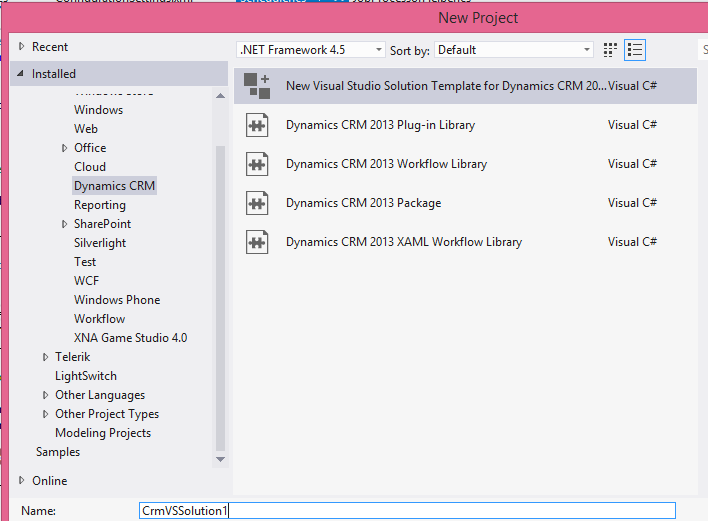This screenshot has width=708, height=521.
Task: Select the Silverlight category
Action: pyautogui.click(x=100, y=243)
